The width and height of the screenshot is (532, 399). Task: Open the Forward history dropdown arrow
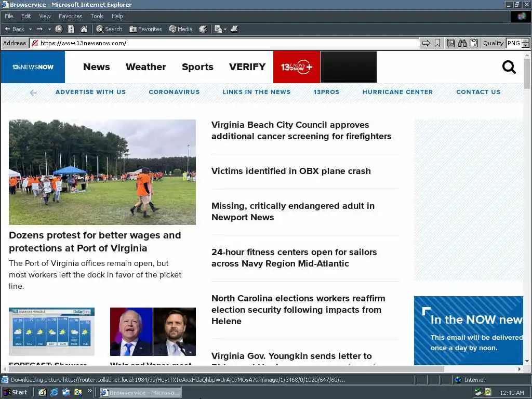49,29
